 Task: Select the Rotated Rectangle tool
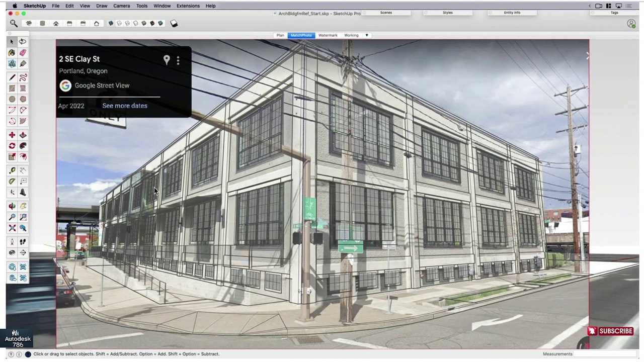tap(23, 88)
